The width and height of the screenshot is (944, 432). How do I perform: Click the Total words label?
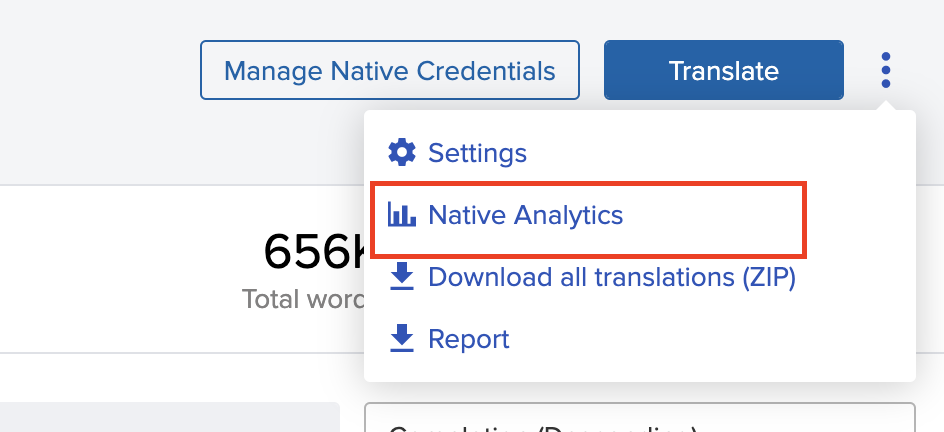(x=303, y=298)
